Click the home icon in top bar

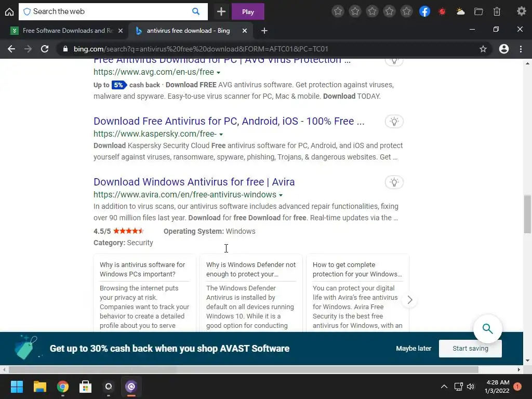coord(9,11)
